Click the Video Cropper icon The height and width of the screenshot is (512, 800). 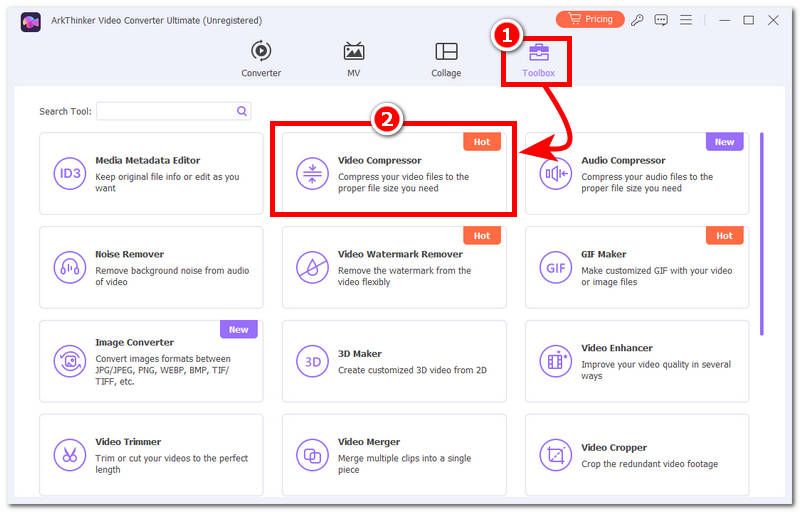click(555, 455)
